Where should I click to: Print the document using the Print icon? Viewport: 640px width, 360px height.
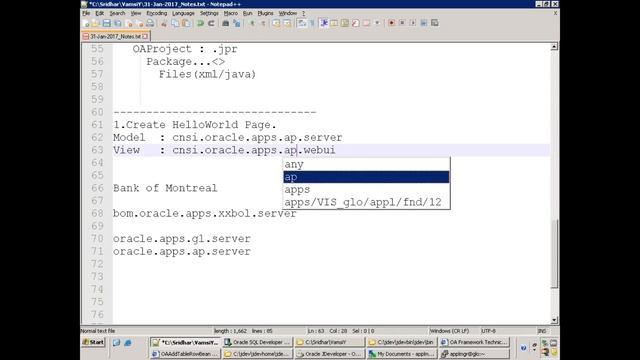[150, 23]
